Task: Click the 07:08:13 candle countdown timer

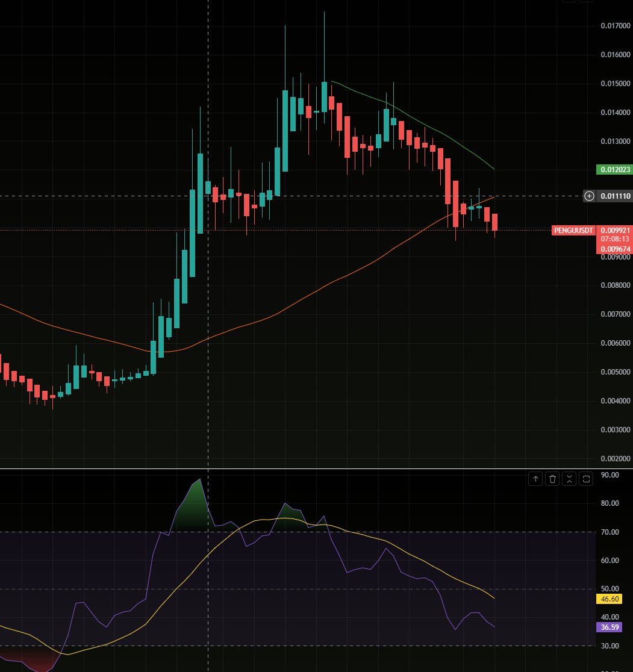Action: tap(615, 239)
